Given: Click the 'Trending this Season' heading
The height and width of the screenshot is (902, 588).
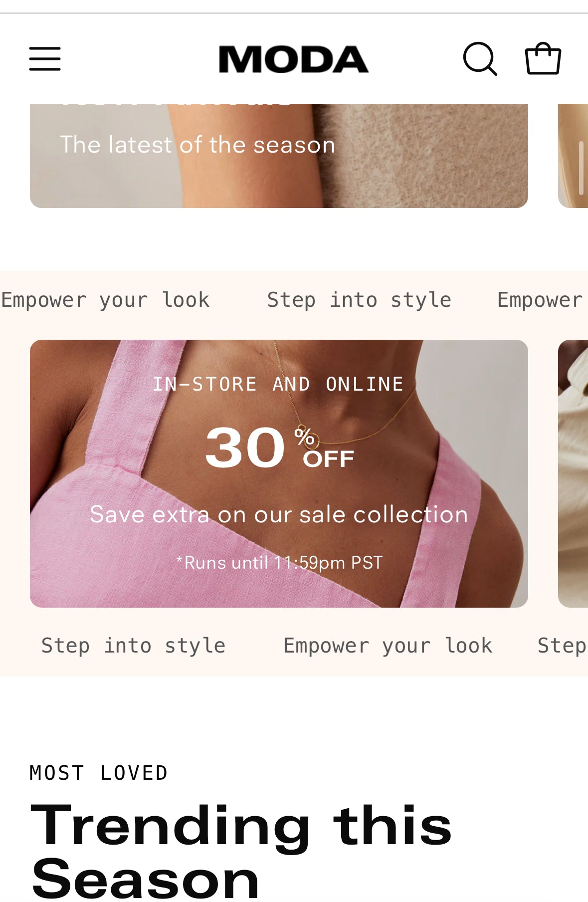Looking at the screenshot, I should pos(241,851).
